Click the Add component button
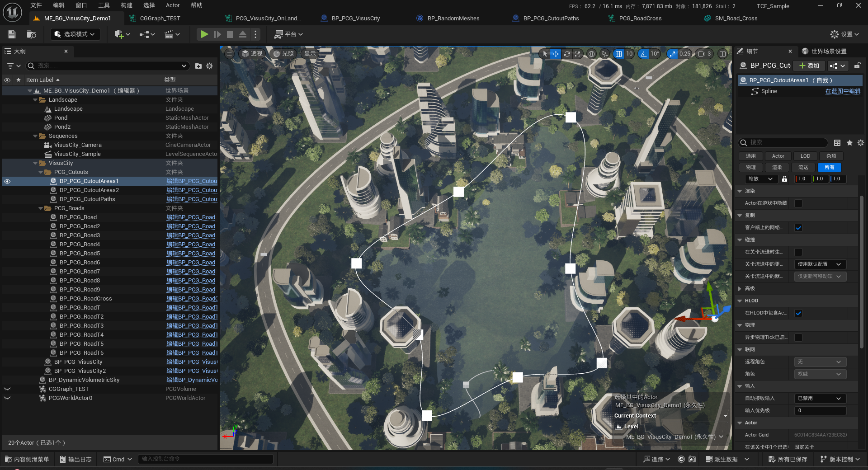 click(x=809, y=66)
